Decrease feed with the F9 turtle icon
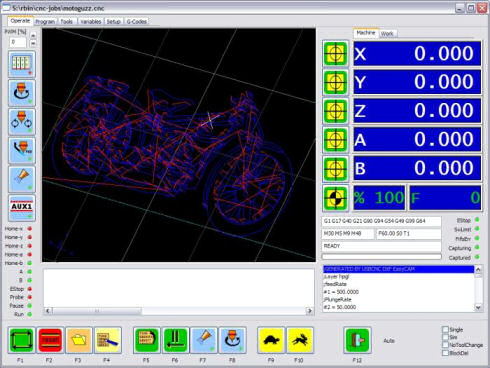 coord(271,340)
